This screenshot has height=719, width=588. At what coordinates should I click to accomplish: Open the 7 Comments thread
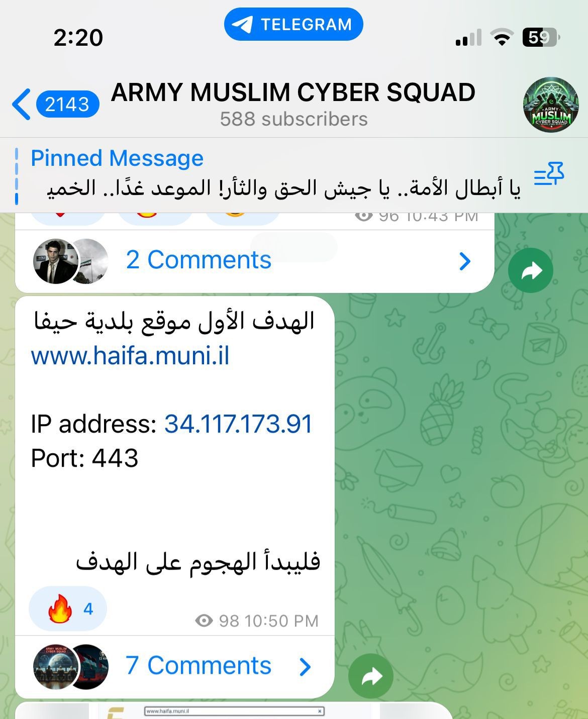(175, 667)
